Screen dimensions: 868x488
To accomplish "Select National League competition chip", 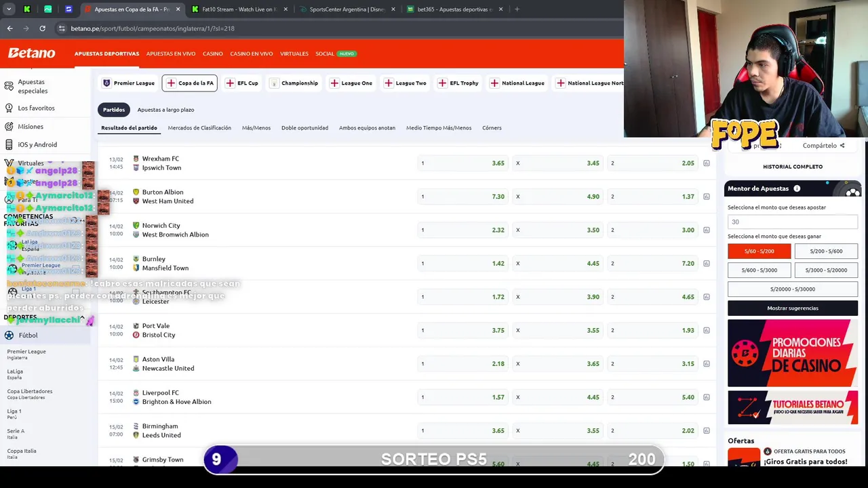I will tap(518, 83).
